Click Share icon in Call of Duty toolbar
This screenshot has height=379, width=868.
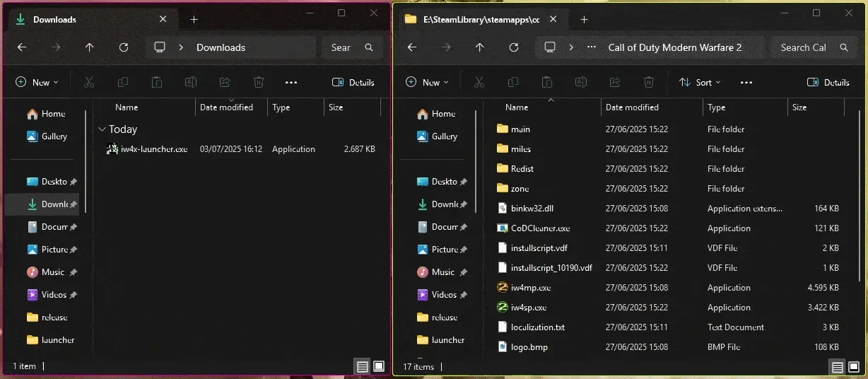615,82
